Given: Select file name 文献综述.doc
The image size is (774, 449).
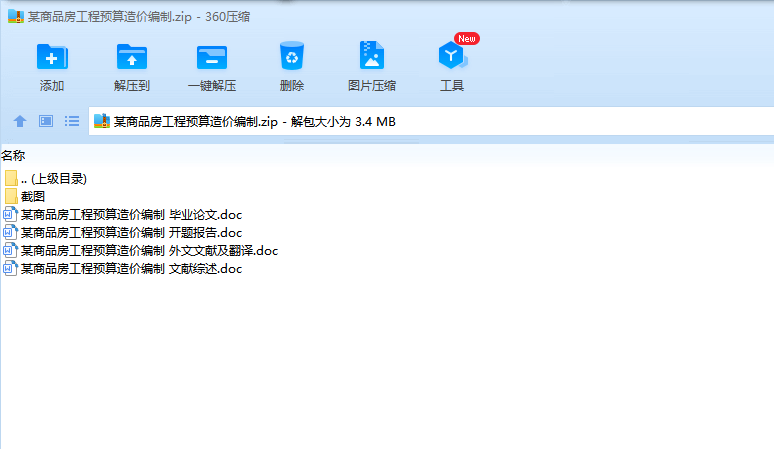Looking at the screenshot, I should [131, 268].
